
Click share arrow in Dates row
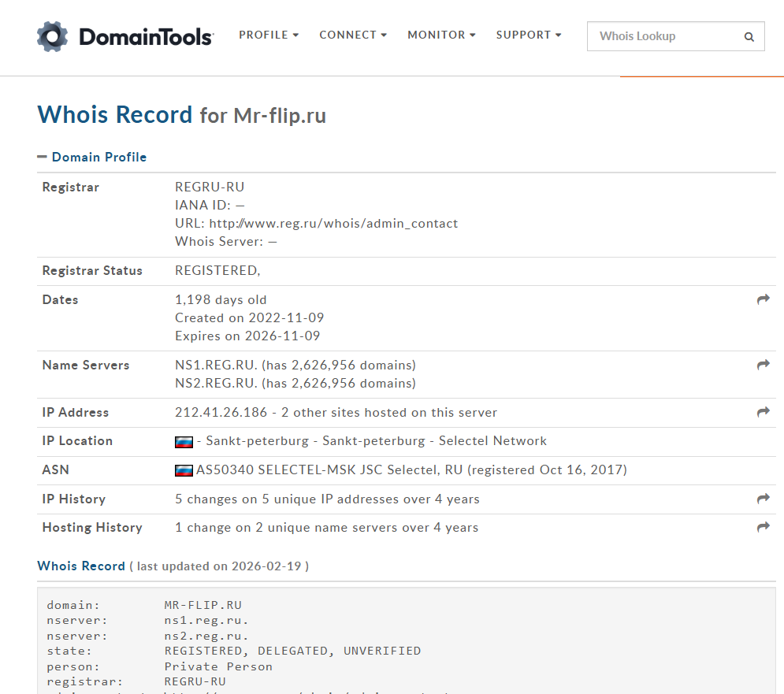tap(763, 299)
